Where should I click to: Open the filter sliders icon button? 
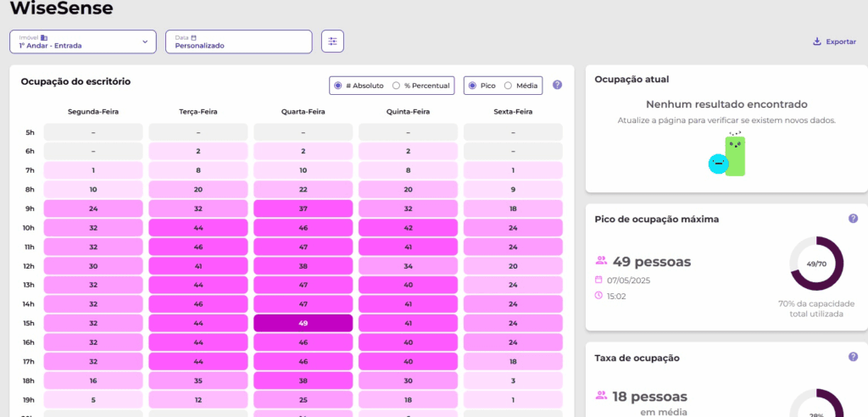click(332, 42)
